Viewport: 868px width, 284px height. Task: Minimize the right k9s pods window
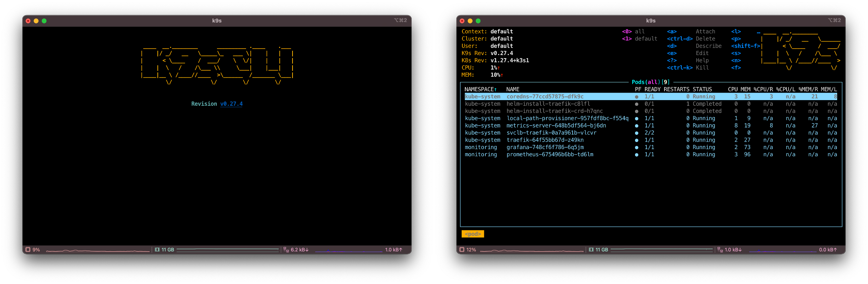click(470, 21)
